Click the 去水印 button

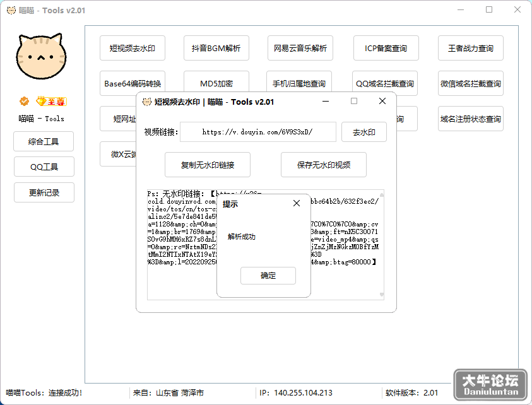point(364,132)
